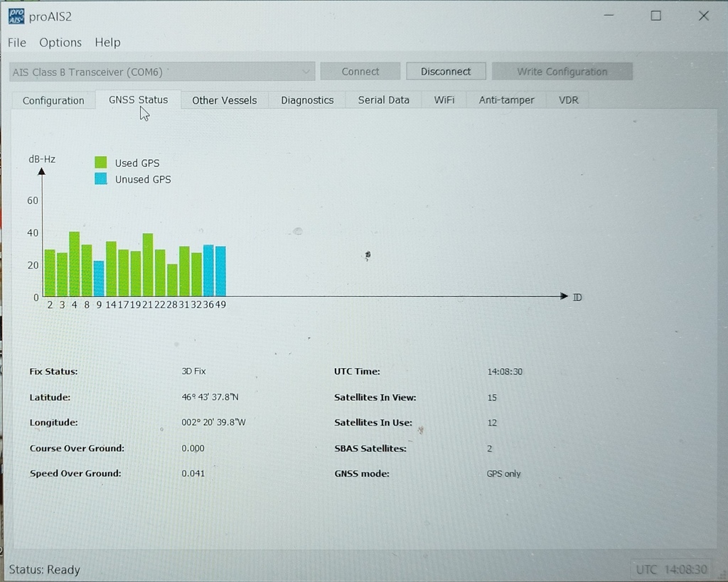The height and width of the screenshot is (582, 728).
Task: Click the Course Over Ground value 0.000
Action: [193, 448]
